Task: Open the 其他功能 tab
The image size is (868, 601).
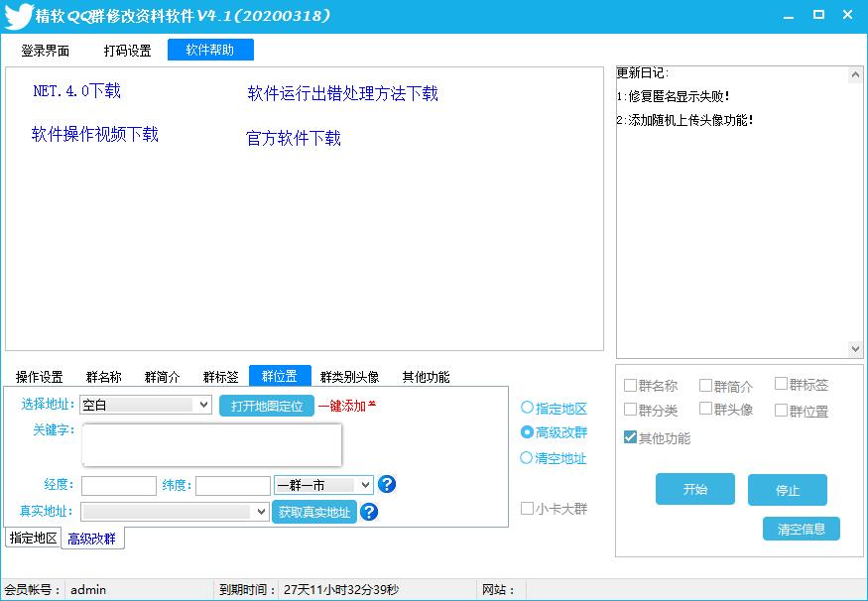Action: (426, 377)
